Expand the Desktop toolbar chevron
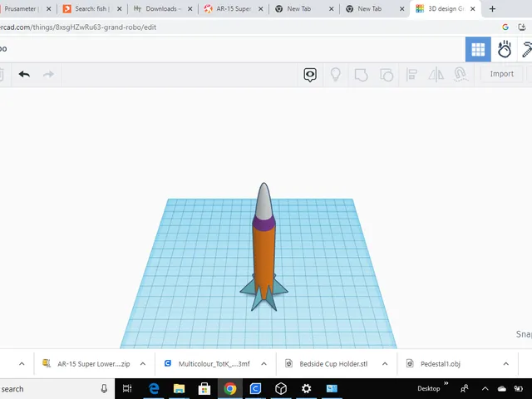This screenshot has height=399, width=532. (446, 383)
